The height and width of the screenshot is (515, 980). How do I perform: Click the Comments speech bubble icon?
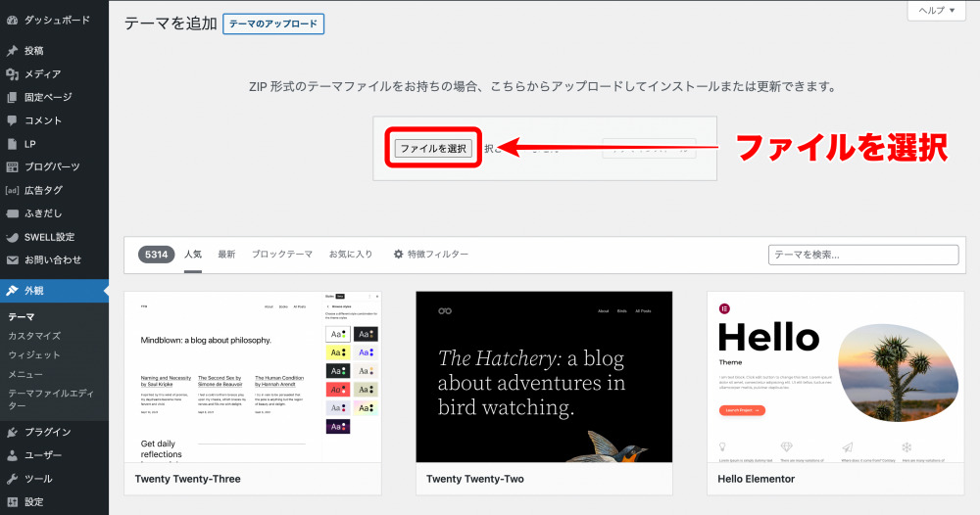pyautogui.click(x=12, y=120)
